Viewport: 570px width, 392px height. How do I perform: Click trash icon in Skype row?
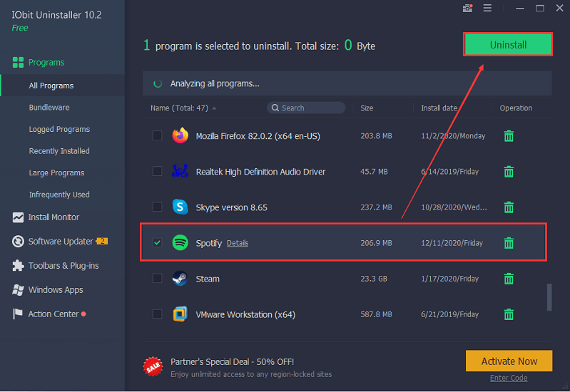[509, 207]
